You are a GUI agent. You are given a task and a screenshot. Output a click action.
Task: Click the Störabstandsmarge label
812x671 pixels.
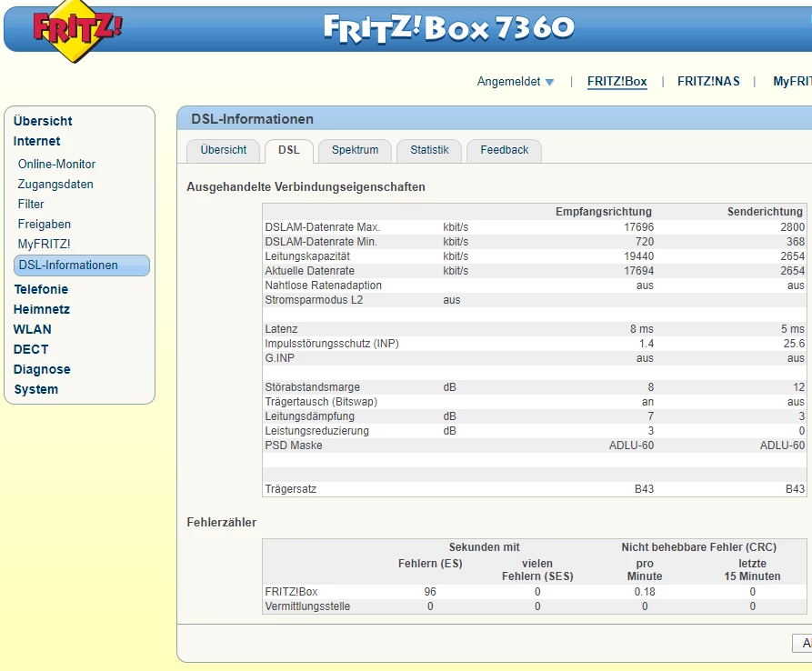point(312,386)
